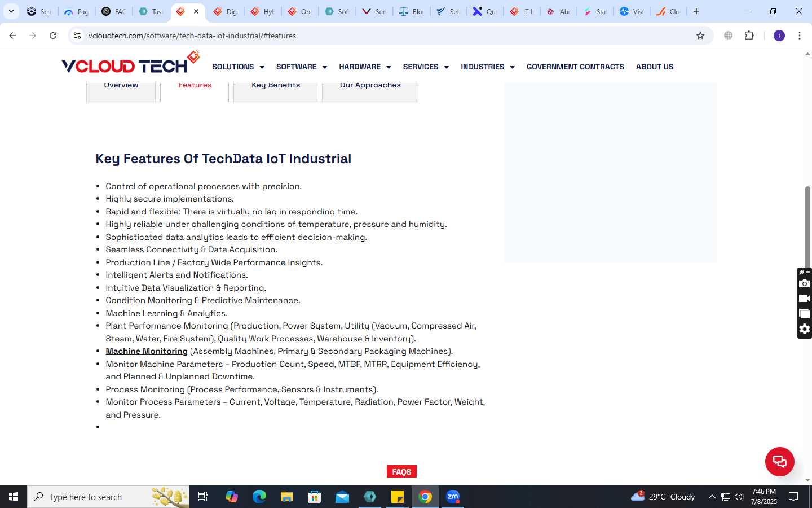Click 'Intelligent Alerts and Notifications.' bullet

point(177,275)
